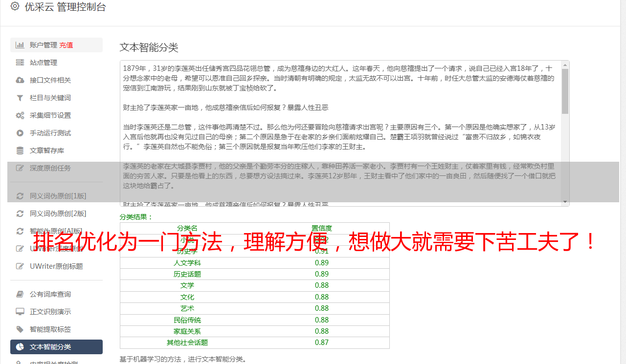Click the 历史话题 category cell

click(187, 274)
